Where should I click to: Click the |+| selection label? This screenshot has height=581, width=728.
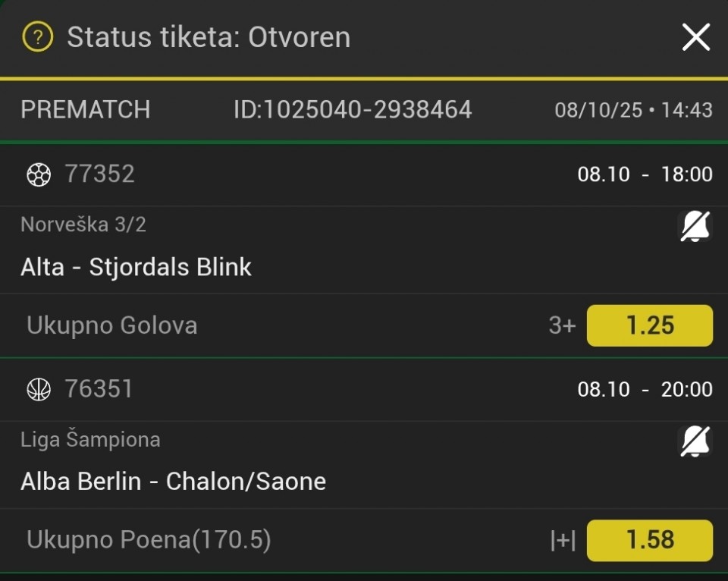tap(563, 541)
